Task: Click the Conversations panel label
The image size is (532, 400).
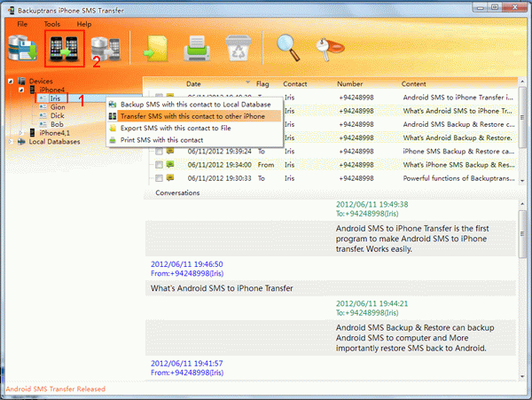Action: click(177, 192)
